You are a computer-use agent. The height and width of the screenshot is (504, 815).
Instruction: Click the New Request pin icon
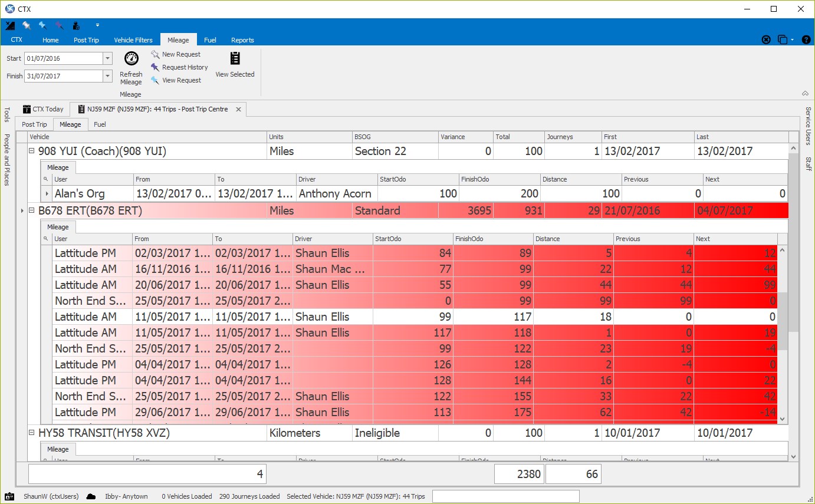(x=155, y=54)
